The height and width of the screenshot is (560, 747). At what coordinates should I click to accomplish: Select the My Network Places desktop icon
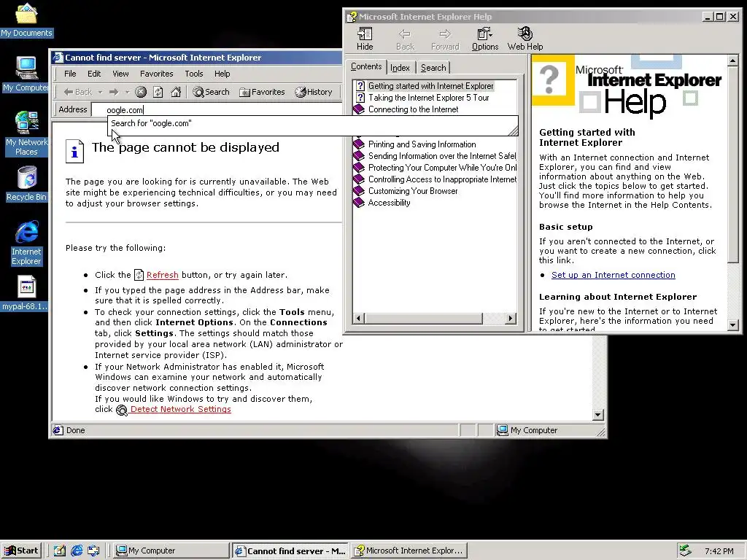[x=26, y=133]
